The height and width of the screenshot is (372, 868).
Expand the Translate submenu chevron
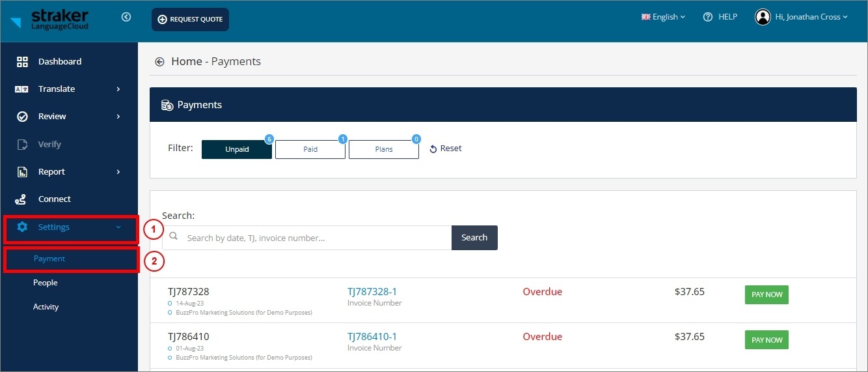118,89
